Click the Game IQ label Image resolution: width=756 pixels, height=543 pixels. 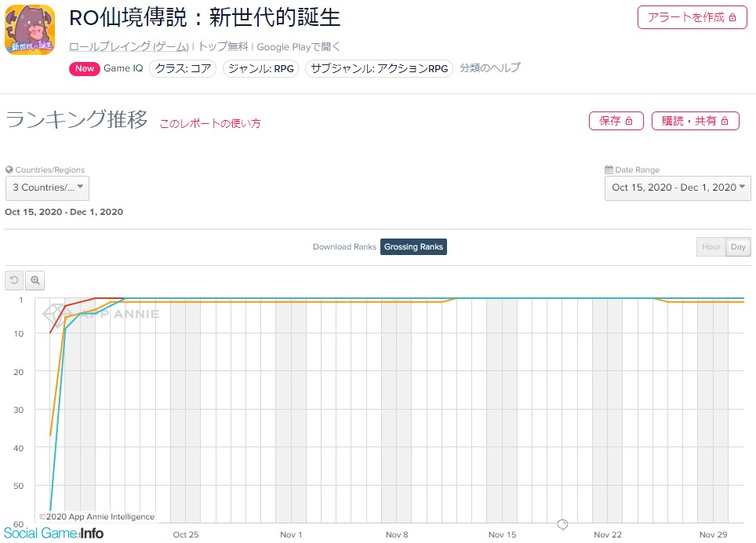pyautogui.click(x=123, y=68)
